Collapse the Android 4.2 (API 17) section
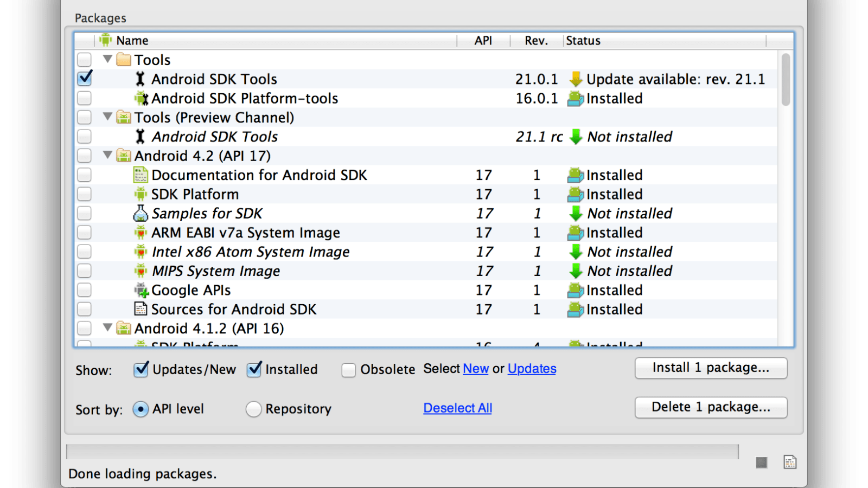 click(x=107, y=156)
